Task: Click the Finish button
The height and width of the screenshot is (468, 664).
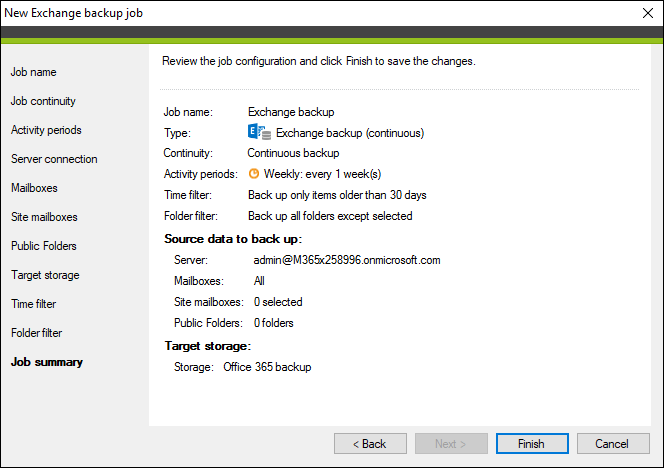Action: pyautogui.click(x=532, y=443)
